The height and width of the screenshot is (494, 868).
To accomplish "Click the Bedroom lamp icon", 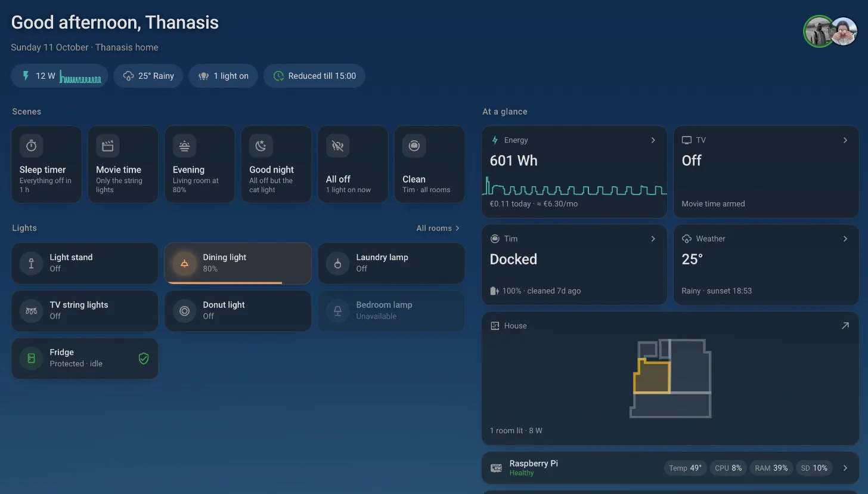I will (x=337, y=311).
